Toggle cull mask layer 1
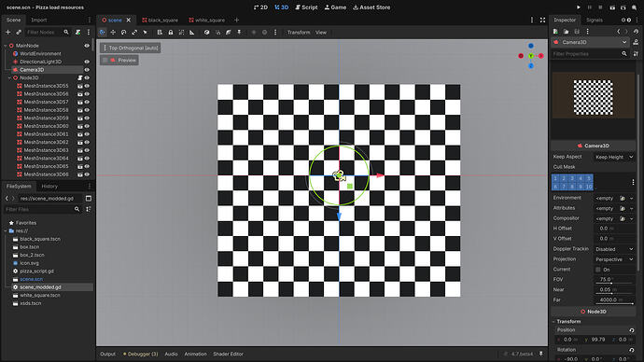The width and height of the screenshot is (644, 362). (555, 178)
